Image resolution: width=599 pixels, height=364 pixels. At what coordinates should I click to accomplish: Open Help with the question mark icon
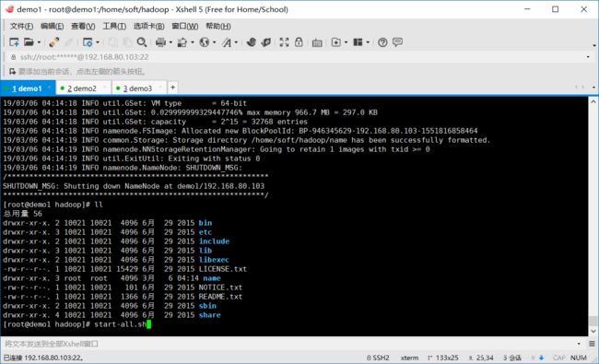tap(382, 42)
